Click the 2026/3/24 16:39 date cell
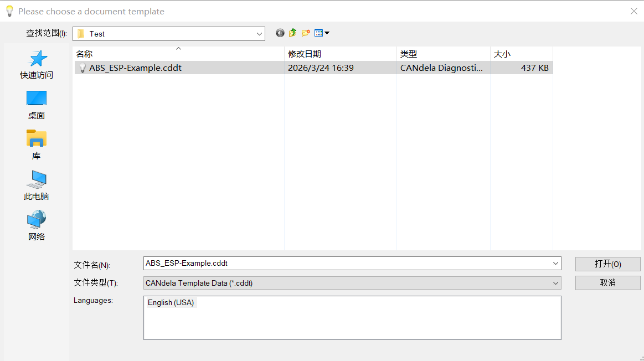 pyautogui.click(x=321, y=68)
